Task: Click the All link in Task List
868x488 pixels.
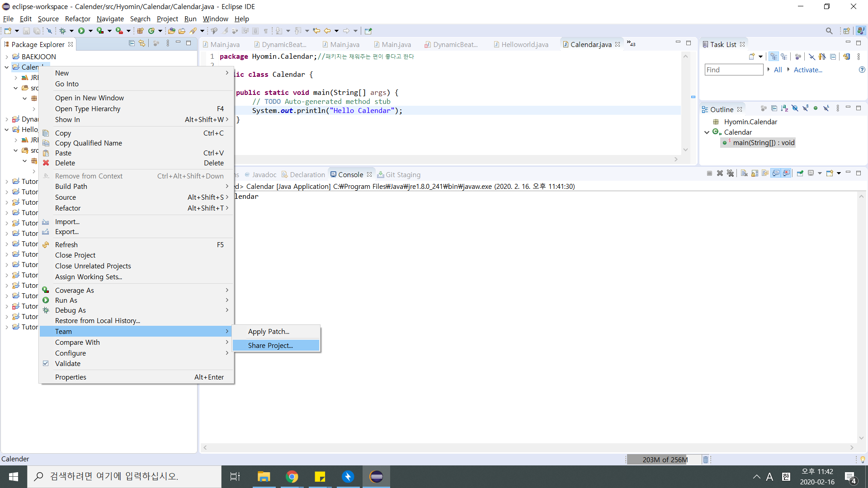Action: [778, 70]
